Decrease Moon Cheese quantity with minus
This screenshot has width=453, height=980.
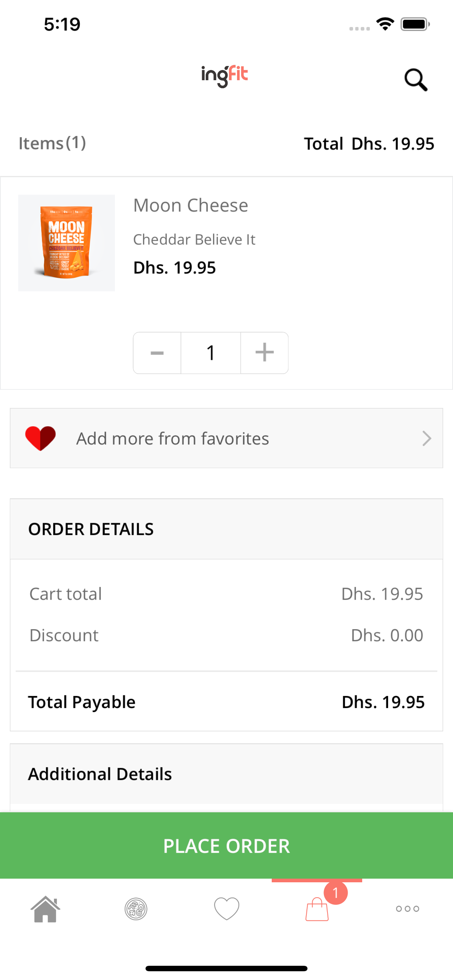(x=157, y=353)
